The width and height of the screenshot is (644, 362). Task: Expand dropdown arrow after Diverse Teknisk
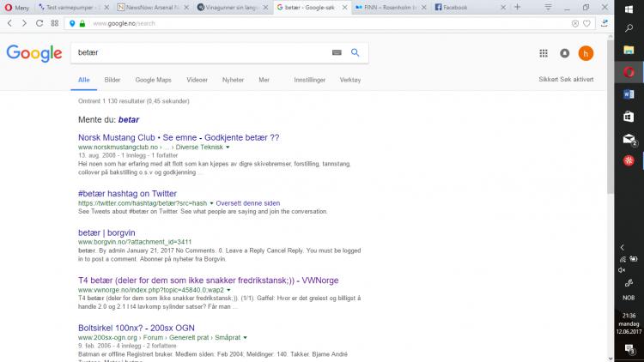tap(228, 148)
